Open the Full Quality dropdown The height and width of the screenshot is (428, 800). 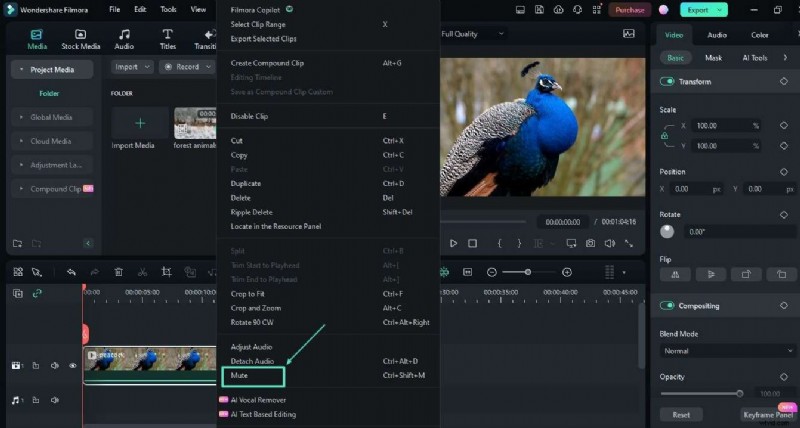click(472, 34)
